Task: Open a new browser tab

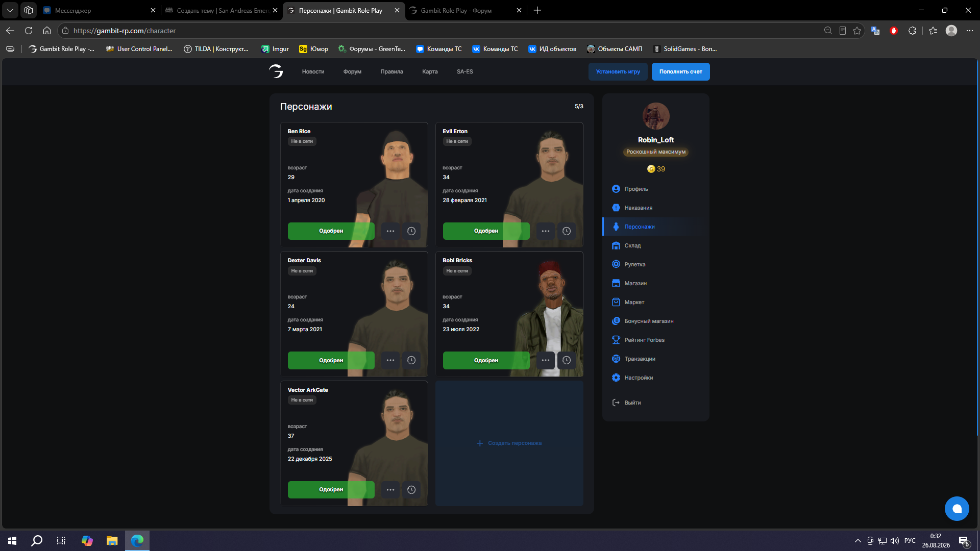Action: [x=537, y=10]
